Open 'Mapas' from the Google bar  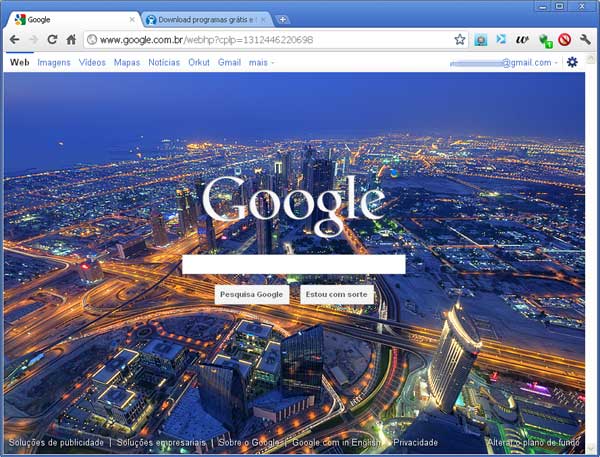click(x=127, y=62)
